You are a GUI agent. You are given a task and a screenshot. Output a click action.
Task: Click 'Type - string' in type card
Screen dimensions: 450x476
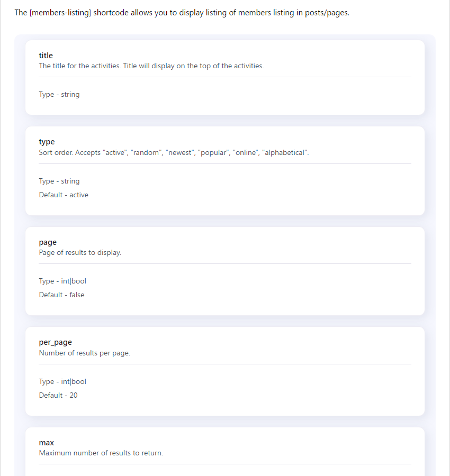(59, 181)
